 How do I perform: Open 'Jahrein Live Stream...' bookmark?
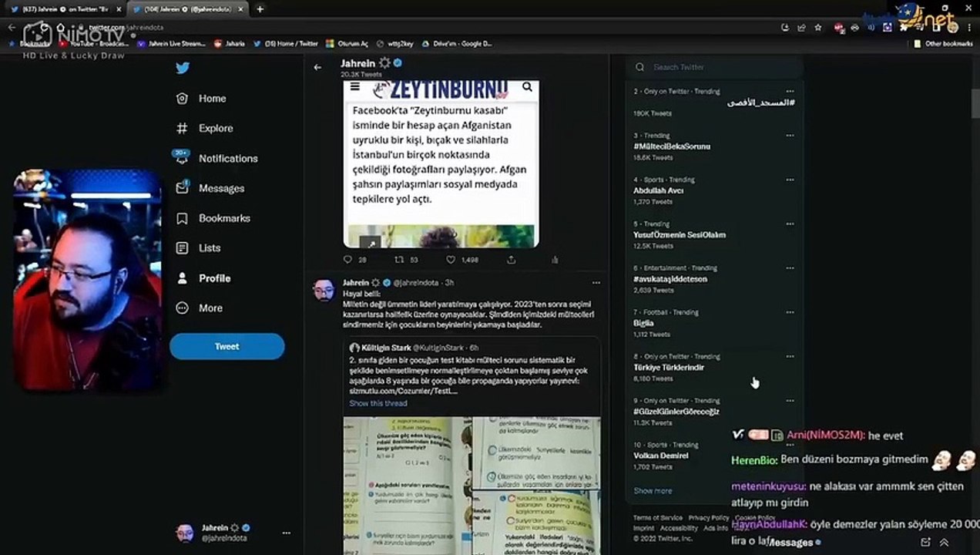tap(171, 44)
